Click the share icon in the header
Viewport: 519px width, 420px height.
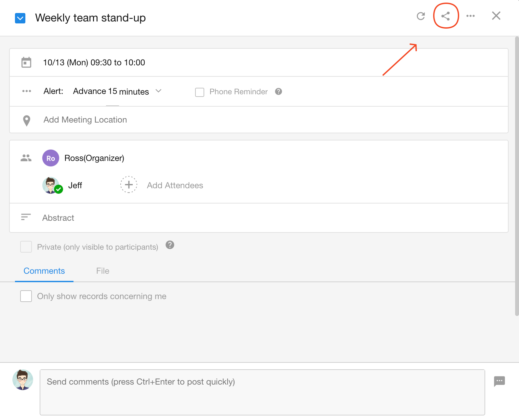click(x=446, y=16)
